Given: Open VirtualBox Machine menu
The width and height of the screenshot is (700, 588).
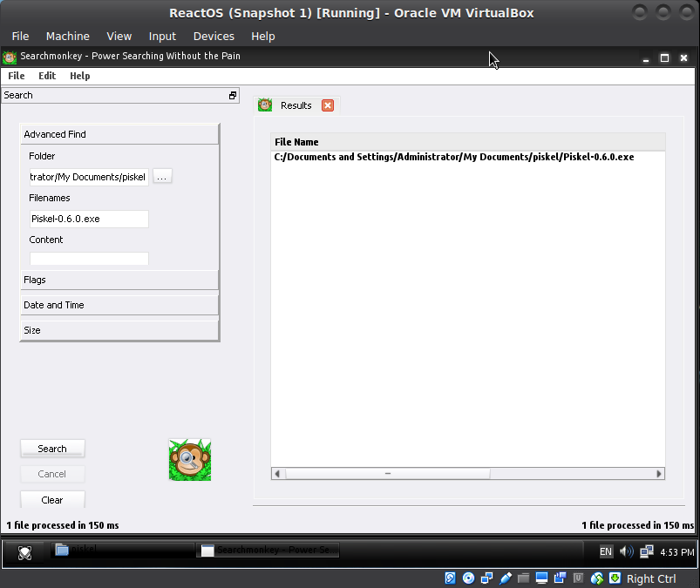Looking at the screenshot, I should point(68,36).
